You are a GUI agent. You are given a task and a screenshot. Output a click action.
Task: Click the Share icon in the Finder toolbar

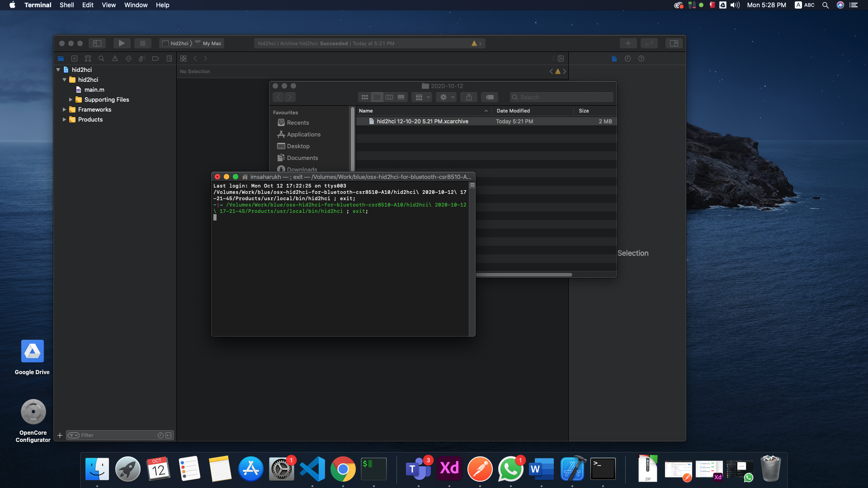pos(468,97)
